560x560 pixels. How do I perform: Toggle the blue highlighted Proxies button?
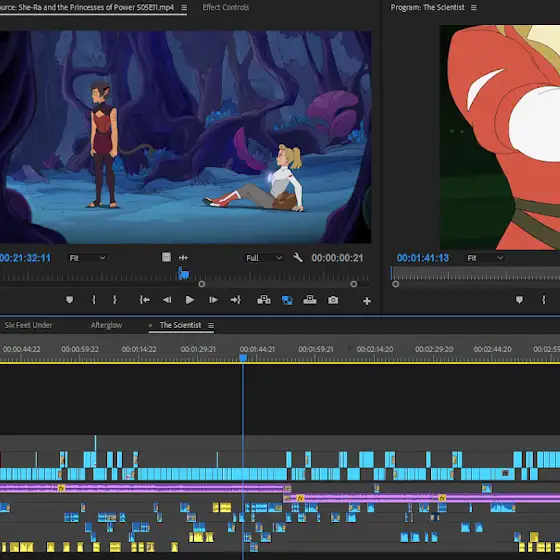click(x=287, y=300)
